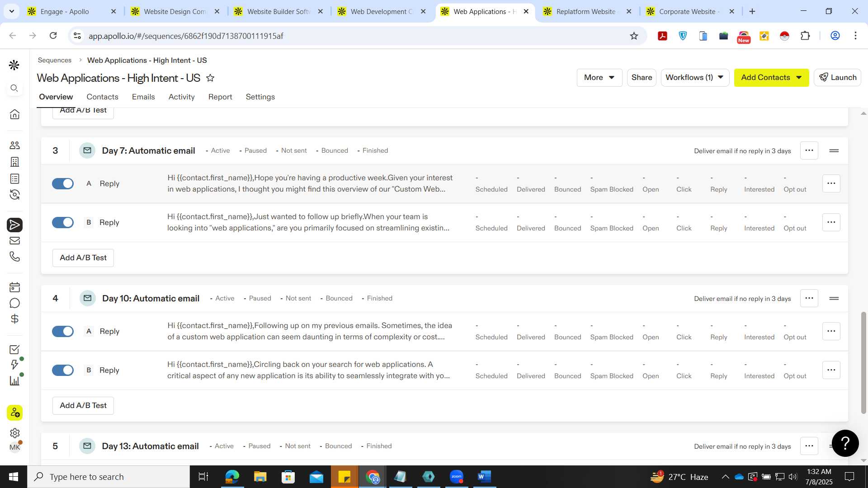
Task: Open Day 10 variant A options menu
Action: (831, 331)
